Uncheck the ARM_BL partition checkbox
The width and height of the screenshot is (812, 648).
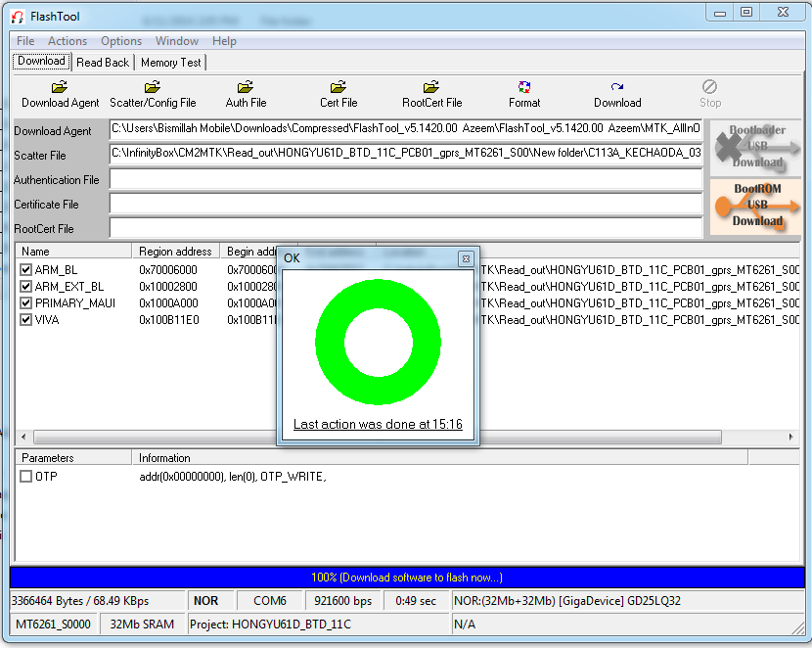[x=25, y=270]
